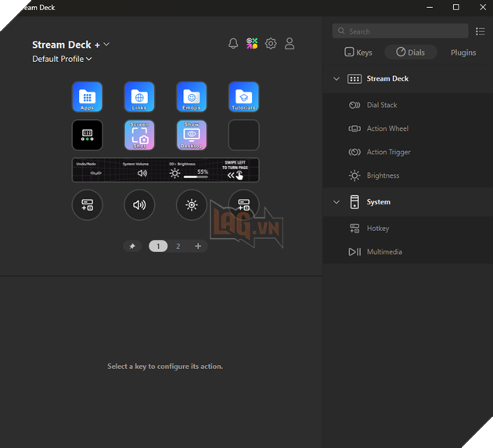493x448 pixels.
Task: Switch to the Dials tab
Action: coord(411,52)
